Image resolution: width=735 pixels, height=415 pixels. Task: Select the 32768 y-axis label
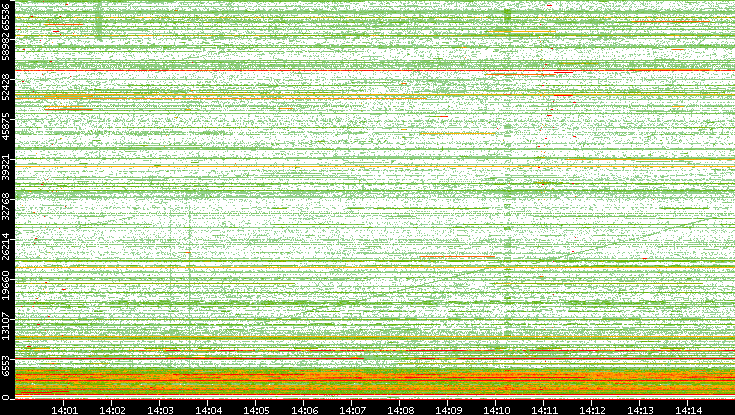point(7,205)
